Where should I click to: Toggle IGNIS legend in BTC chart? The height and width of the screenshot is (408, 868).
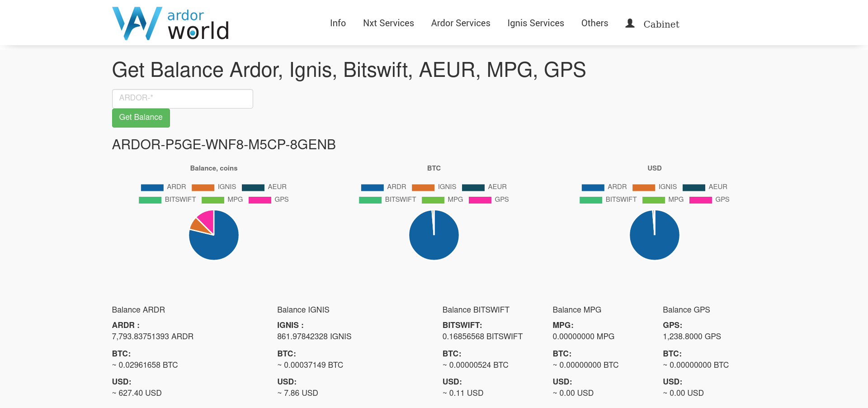coord(434,187)
